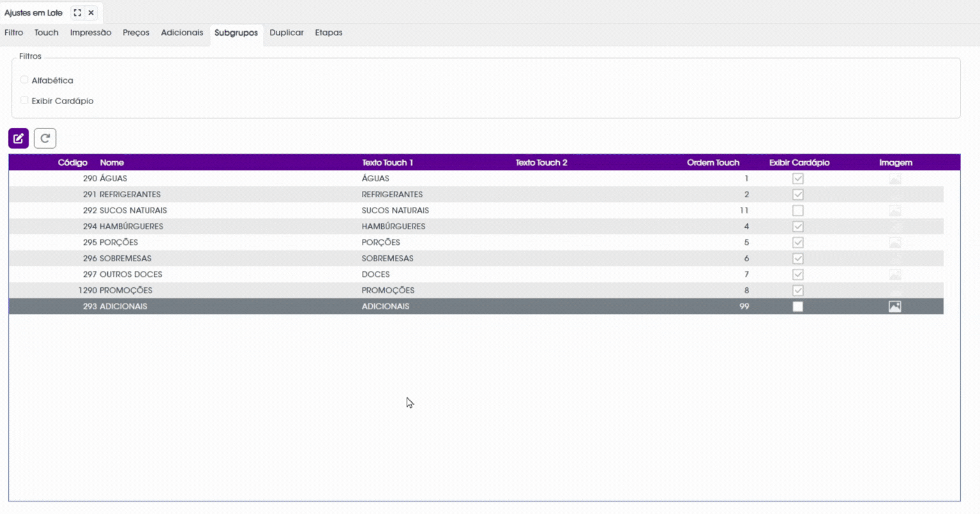Click REFRIGERANTES under Texto Touch 1
Screen dimensions: 980x514
(392, 195)
